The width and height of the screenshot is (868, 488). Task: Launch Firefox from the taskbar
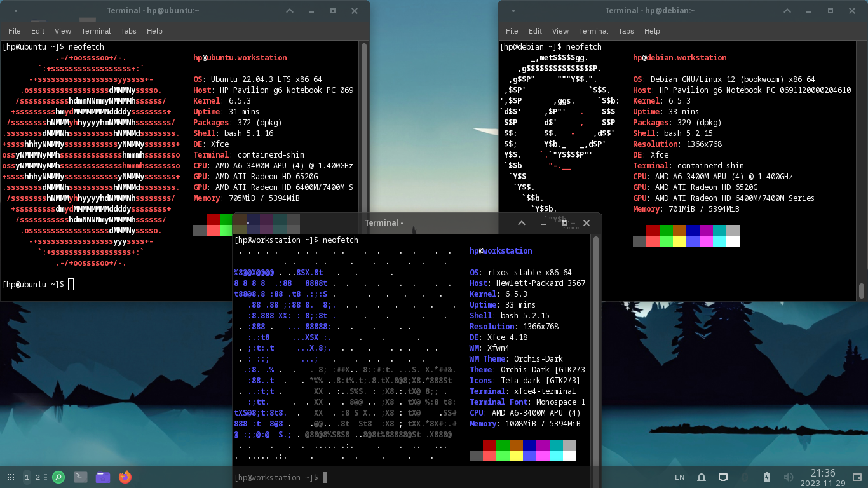click(x=125, y=477)
